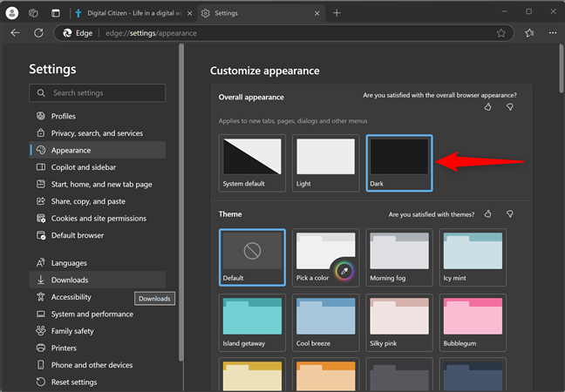This screenshot has height=392, width=565.
Task: Open Pick a color theme
Action: pos(326,257)
